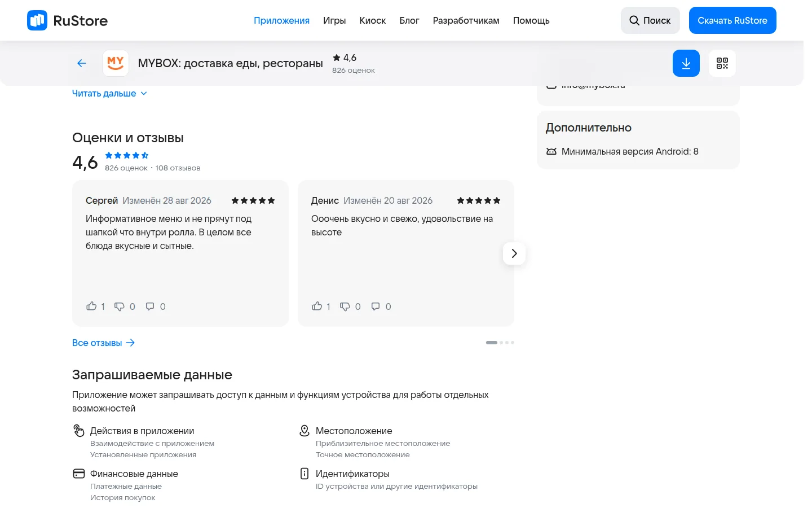Click Сергей's five-star rating
This screenshot has width=812, height=508.
coord(253,200)
